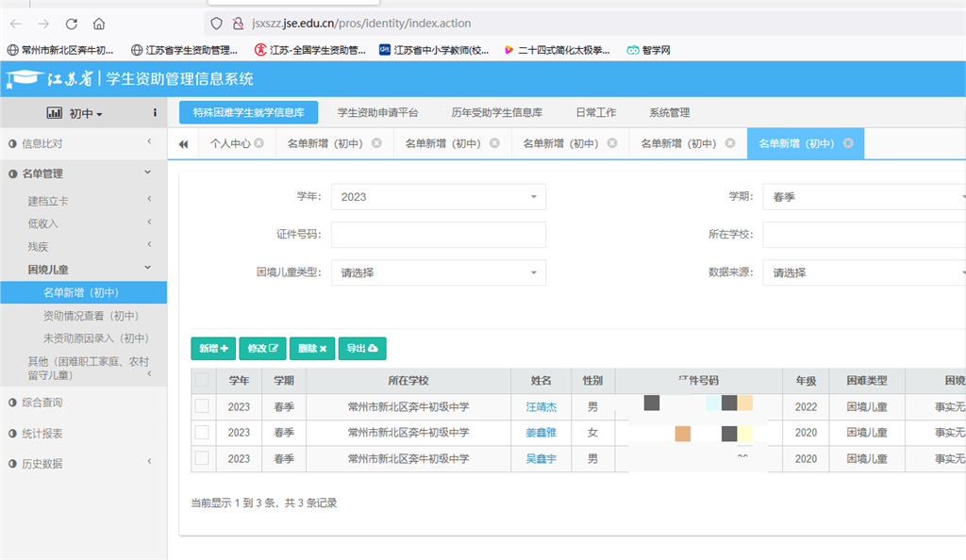
Task: Click the shield tracking protection icon
Action: (x=216, y=24)
